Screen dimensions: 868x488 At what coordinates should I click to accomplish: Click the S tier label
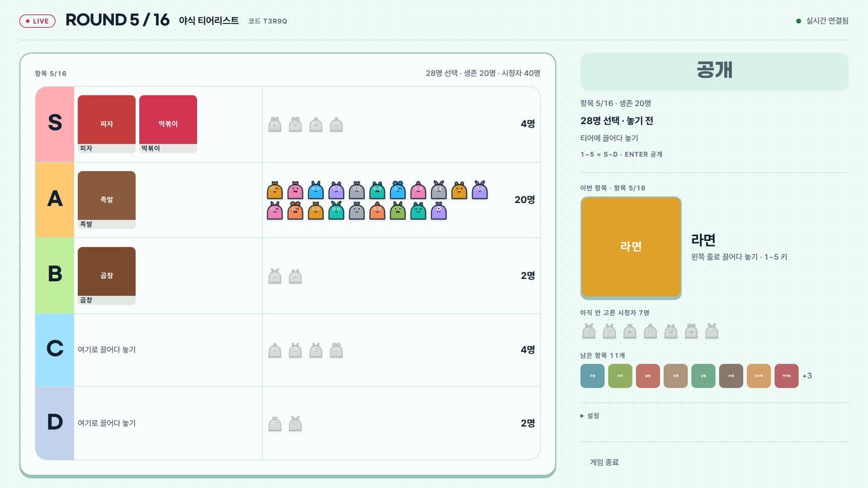click(x=55, y=124)
